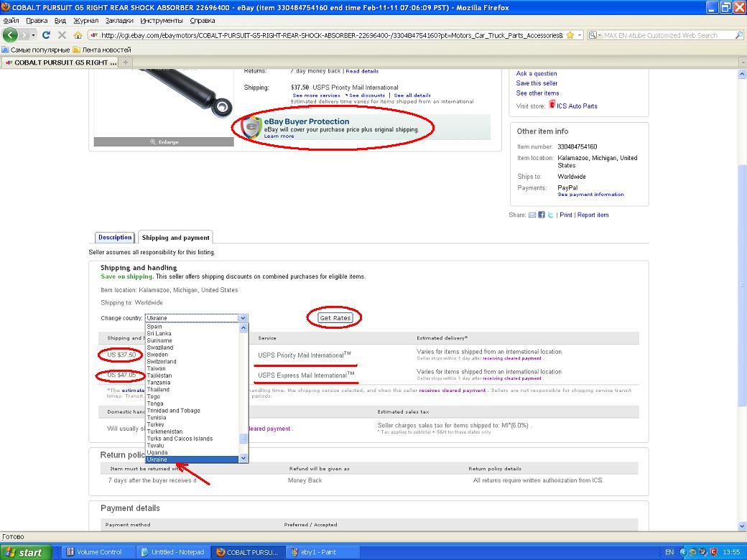Screen dimensions: 747x560
Task: Click the URL address field
Action: tap(332, 35)
